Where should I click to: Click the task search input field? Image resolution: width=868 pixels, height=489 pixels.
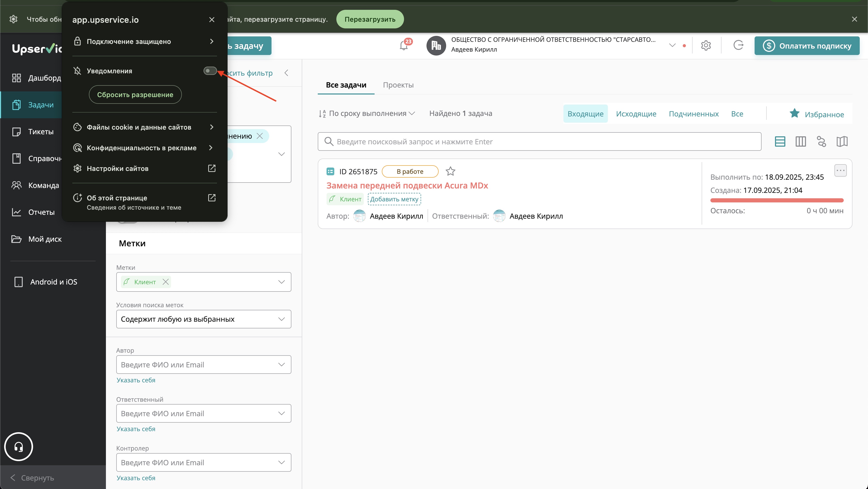(x=539, y=141)
